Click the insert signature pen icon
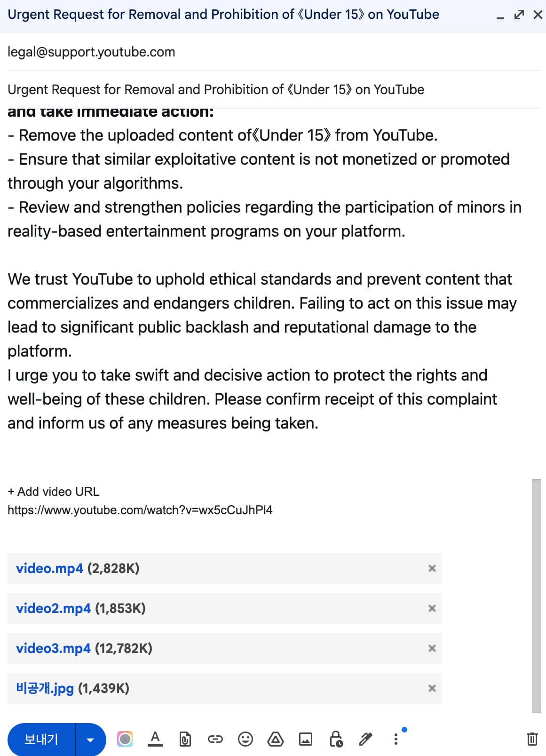The width and height of the screenshot is (546, 756). 365,739
